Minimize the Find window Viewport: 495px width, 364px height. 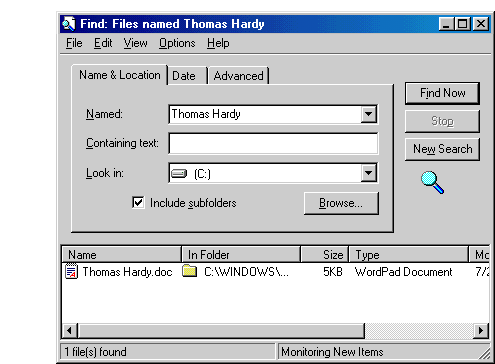pyautogui.click(x=446, y=24)
